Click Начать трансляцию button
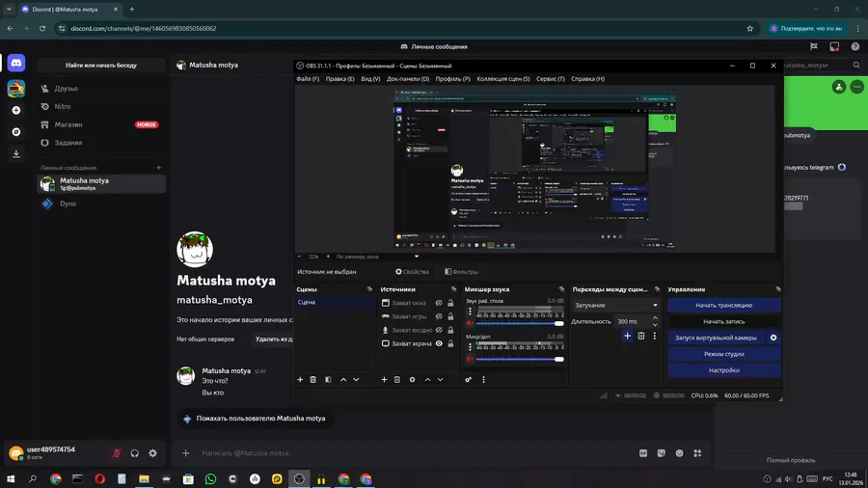The image size is (868, 488). coord(723,305)
